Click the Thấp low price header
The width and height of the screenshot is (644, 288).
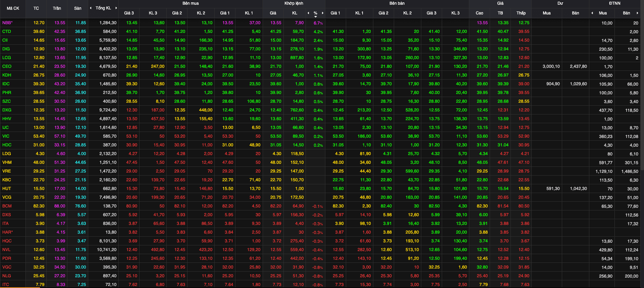click(521, 13)
